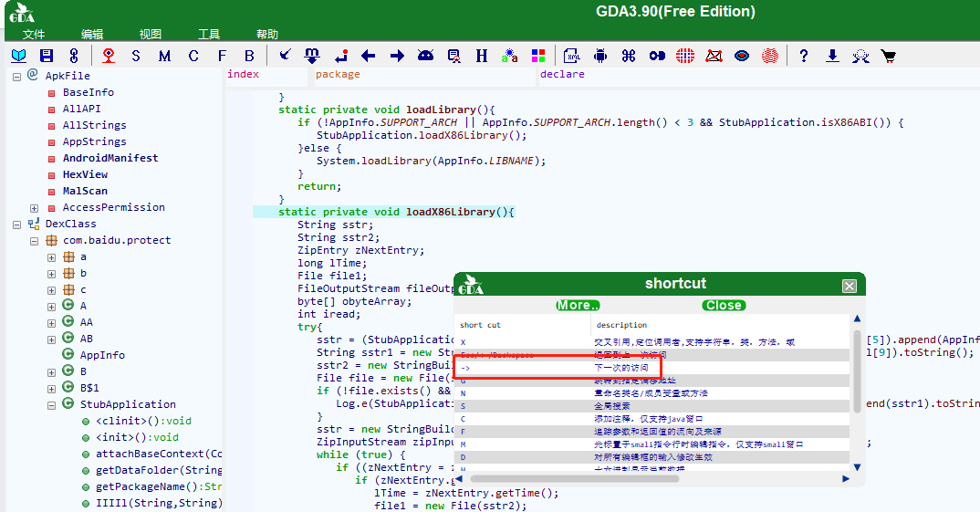Select the AppInfo class in the tree

point(102,355)
